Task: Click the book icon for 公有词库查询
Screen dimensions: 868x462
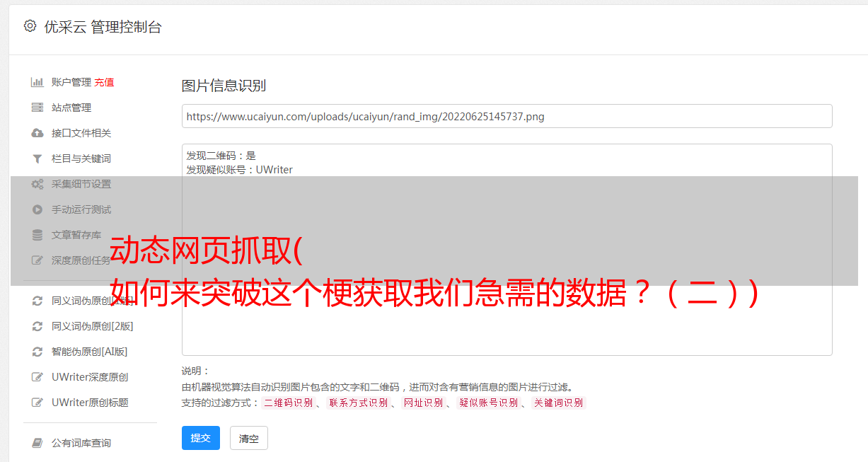Action: pos(37,443)
